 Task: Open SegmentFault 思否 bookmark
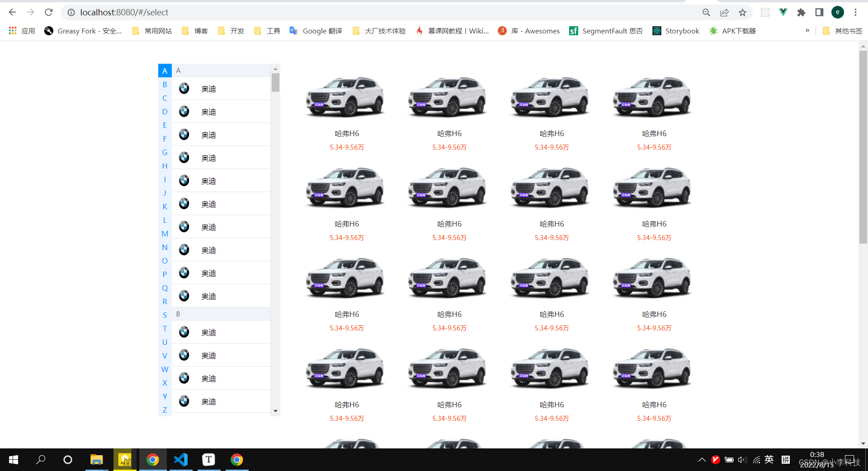tap(606, 31)
